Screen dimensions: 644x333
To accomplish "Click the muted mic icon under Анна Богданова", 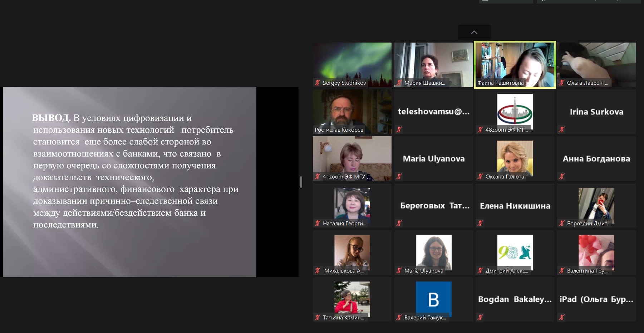I will click(x=561, y=176).
